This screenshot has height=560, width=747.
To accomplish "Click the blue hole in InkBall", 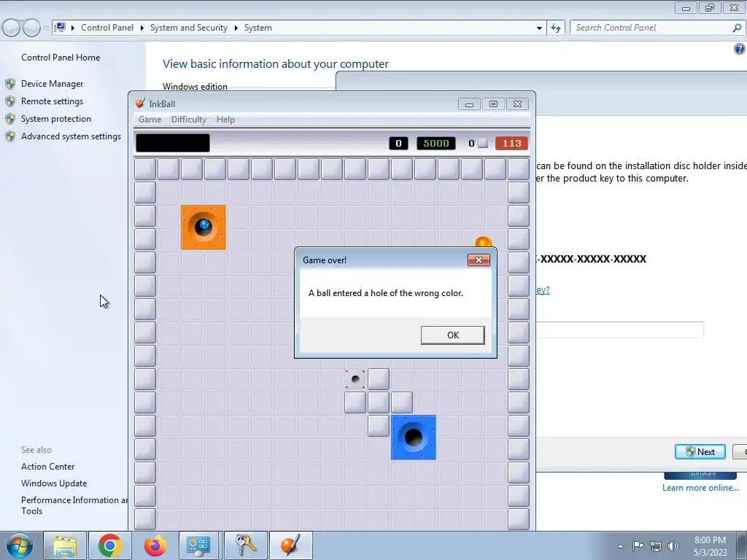I will 413,437.
